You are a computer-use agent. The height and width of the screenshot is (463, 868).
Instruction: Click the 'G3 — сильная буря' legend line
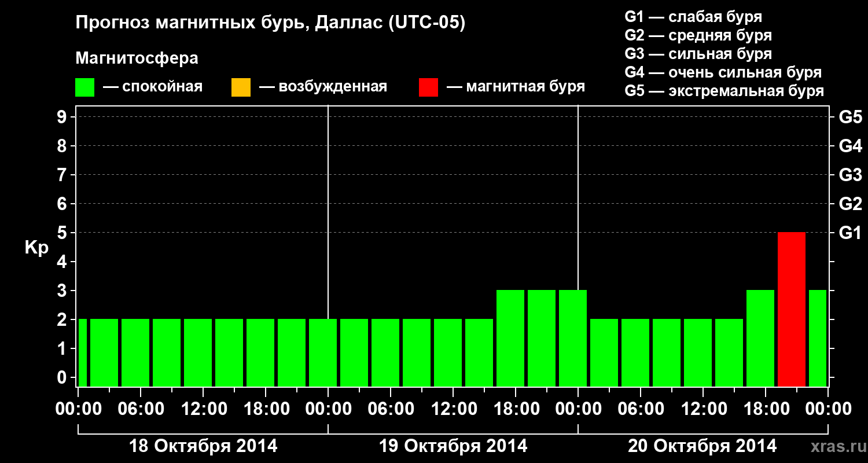(698, 54)
